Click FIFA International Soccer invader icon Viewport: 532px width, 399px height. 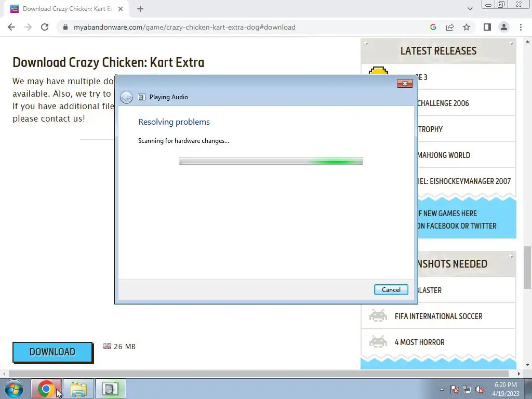click(x=378, y=315)
